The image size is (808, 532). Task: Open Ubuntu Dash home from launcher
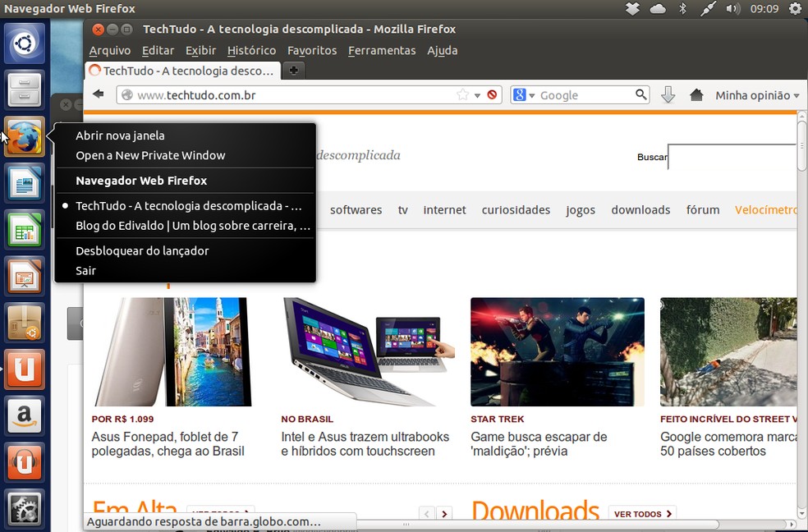[x=24, y=44]
